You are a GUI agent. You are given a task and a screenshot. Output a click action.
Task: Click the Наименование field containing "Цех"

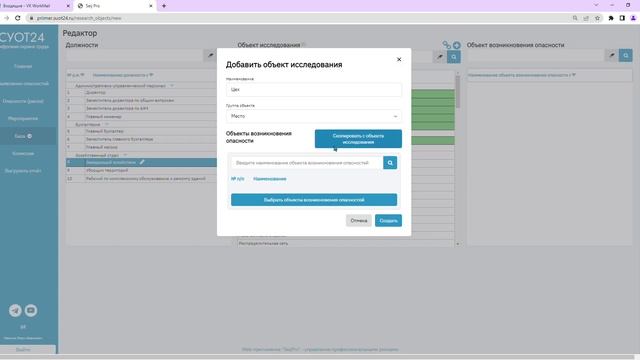point(313,89)
